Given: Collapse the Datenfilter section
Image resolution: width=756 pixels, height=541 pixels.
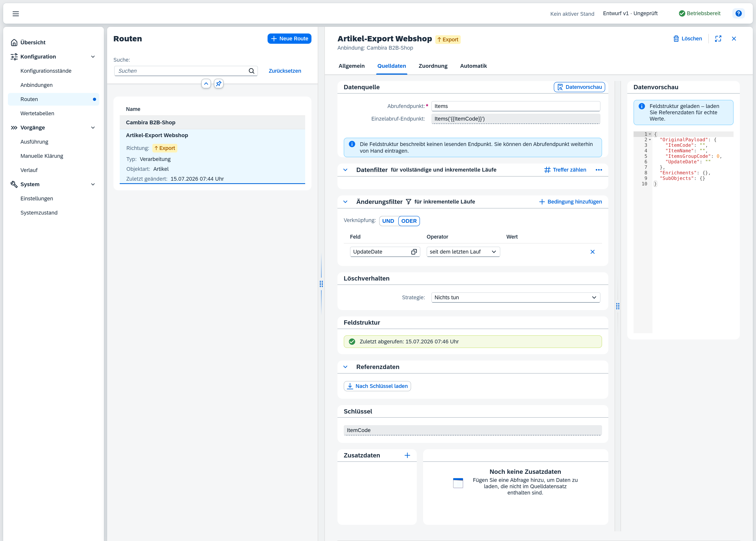Looking at the screenshot, I should pos(345,170).
